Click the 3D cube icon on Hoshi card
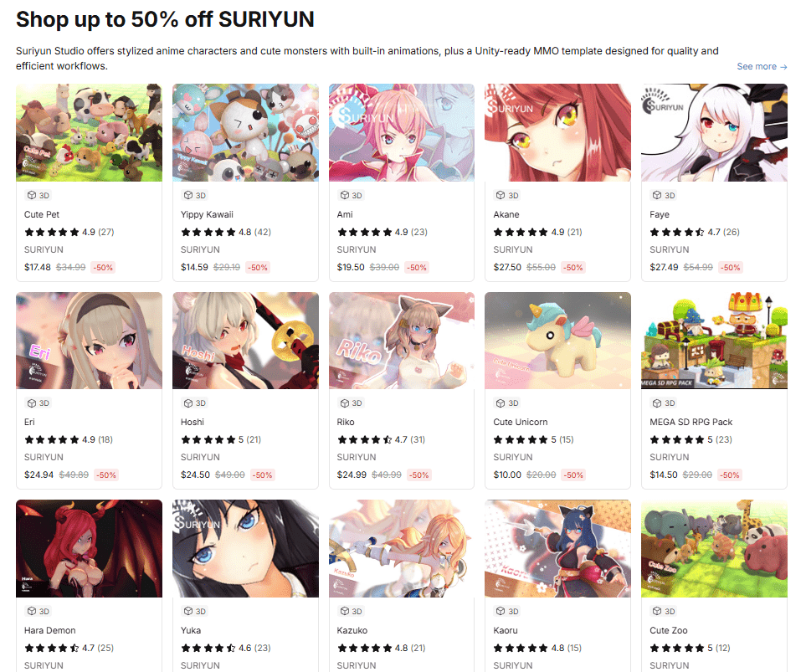Image resolution: width=806 pixels, height=672 pixels. point(188,403)
